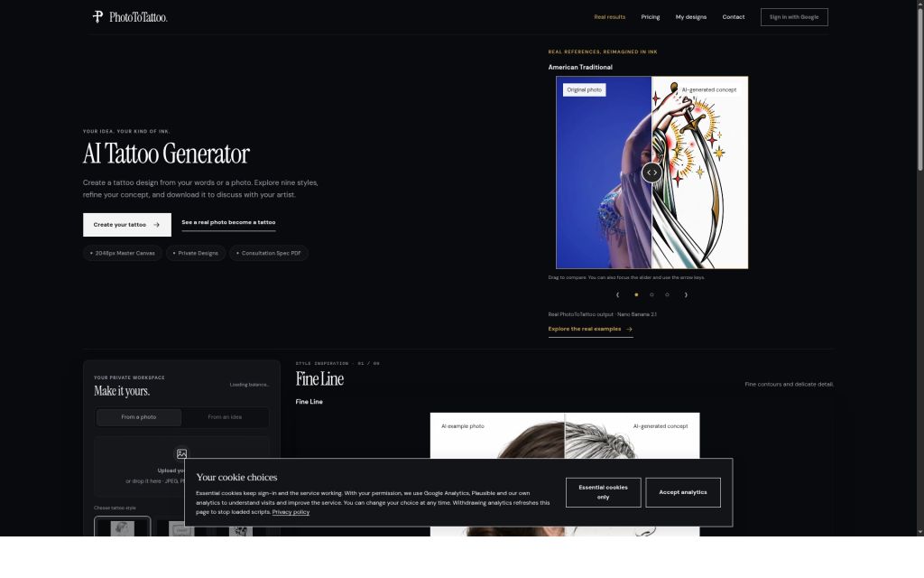
Task: Click the scrollbar down arrow
Action: (x=919, y=532)
